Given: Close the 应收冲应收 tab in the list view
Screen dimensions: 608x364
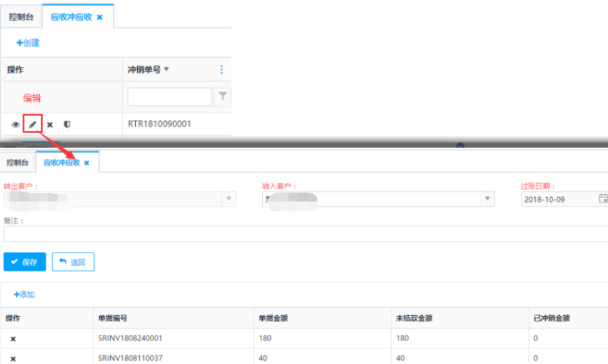Looking at the screenshot, I should click(x=100, y=18).
